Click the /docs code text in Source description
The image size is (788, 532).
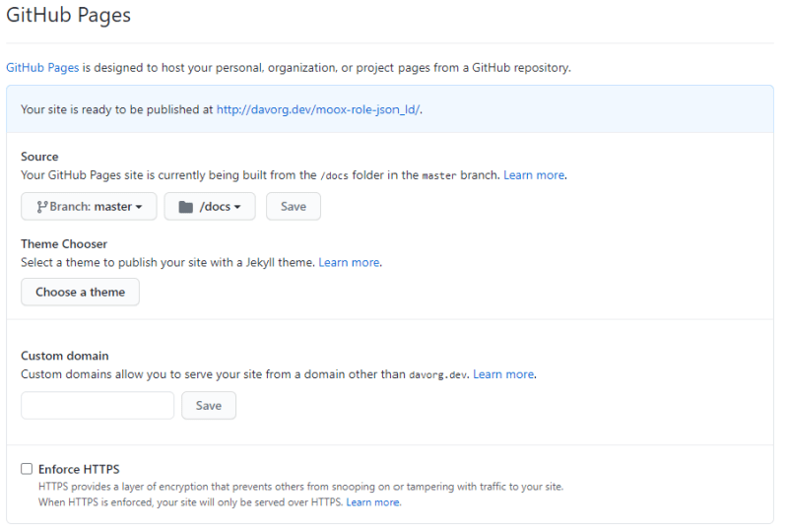click(334, 176)
